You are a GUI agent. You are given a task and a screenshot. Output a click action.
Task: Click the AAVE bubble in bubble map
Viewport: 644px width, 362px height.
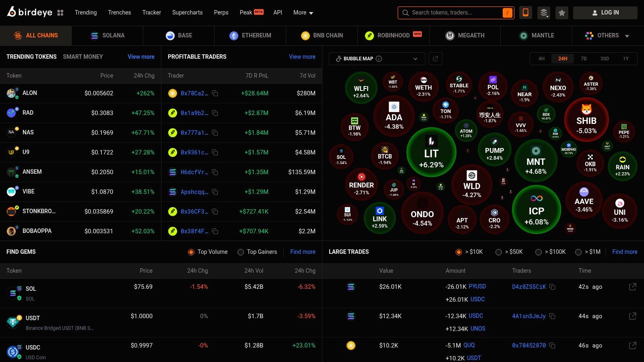584,200
